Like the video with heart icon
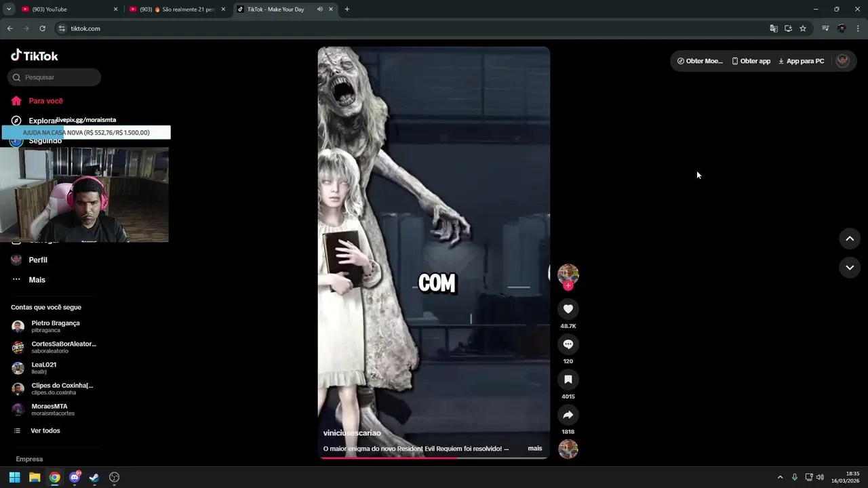 pyautogui.click(x=568, y=309)
